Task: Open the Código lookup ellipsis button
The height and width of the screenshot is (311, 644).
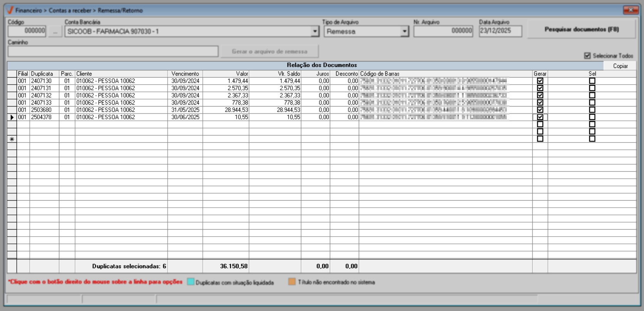Action: click(x=55, y=32)
